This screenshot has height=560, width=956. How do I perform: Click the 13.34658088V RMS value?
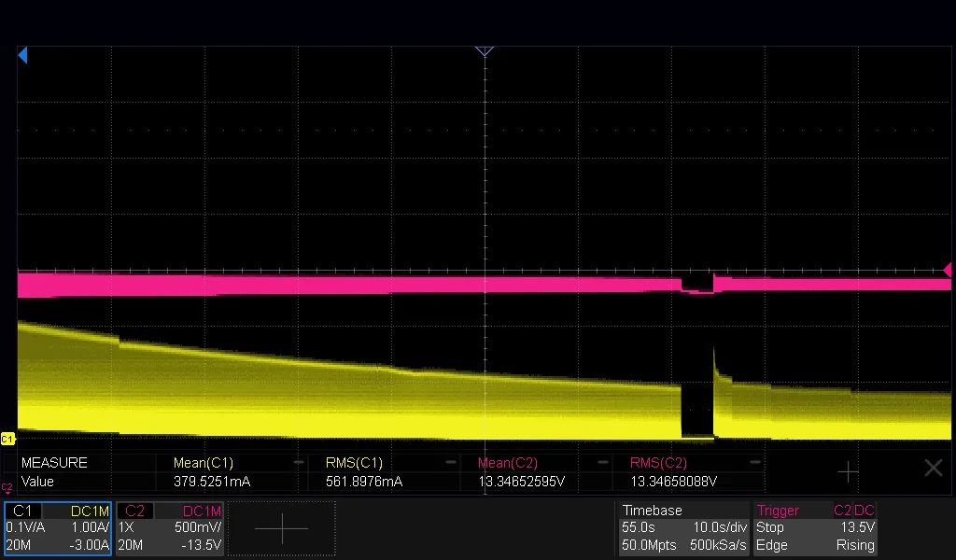673,482
